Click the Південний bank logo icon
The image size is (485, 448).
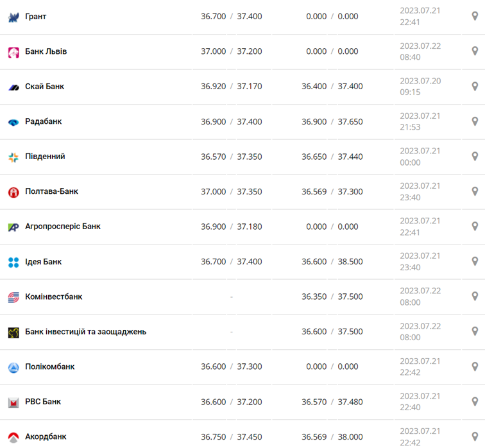click(x=13, y=157)
